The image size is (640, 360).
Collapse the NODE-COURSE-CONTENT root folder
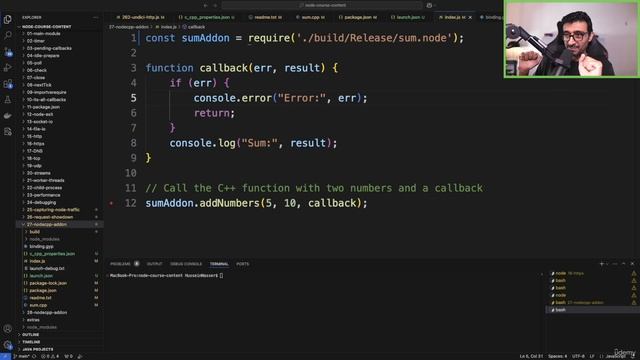click(46, 27)
